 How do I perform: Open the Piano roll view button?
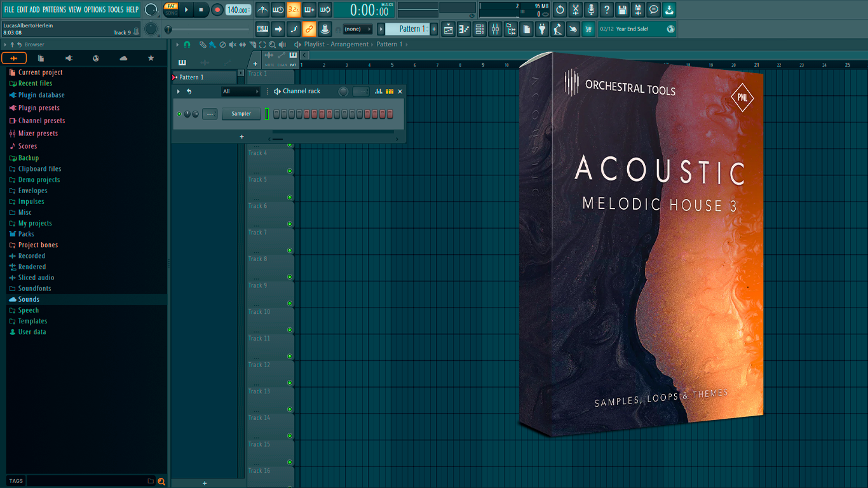464,29
